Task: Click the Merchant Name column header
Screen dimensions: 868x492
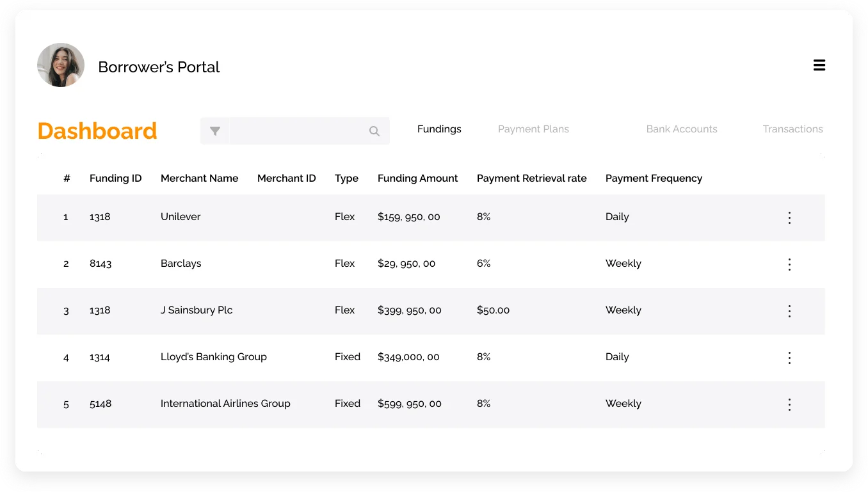Action: (199, 179)
